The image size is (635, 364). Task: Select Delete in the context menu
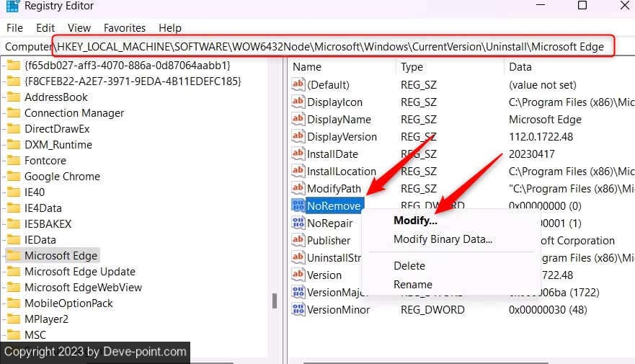pos(409,266)
